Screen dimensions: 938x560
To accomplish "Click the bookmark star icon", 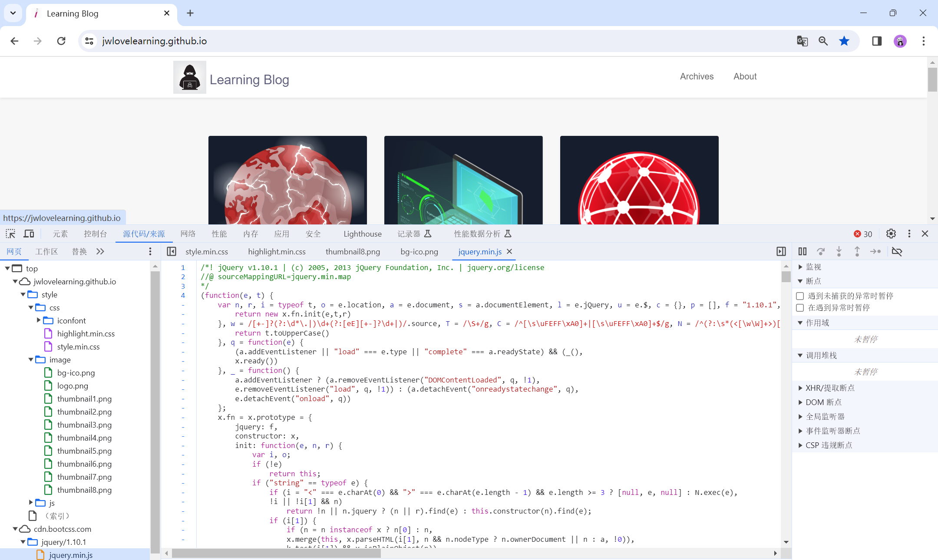I will point(844,41).
